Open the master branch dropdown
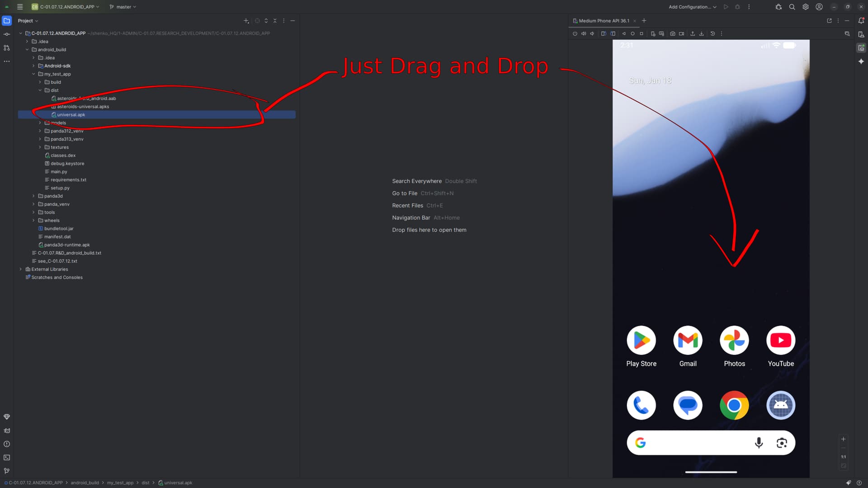The width and height of the screenshot is (868, 488). 123,7
